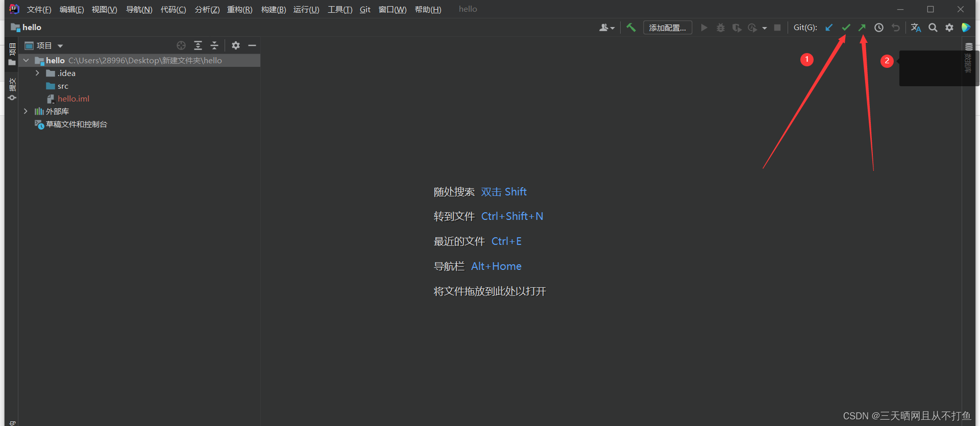This screenshot has height=426, width=980.
Task: Toggle the 提交 commit side tab
Action: (12, 89)
